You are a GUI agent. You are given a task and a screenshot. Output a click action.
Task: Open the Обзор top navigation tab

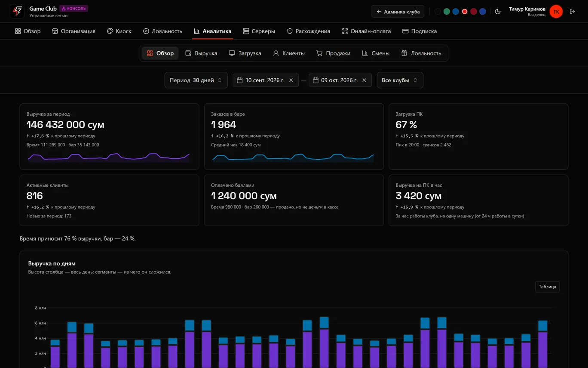(x=28, y=31)
